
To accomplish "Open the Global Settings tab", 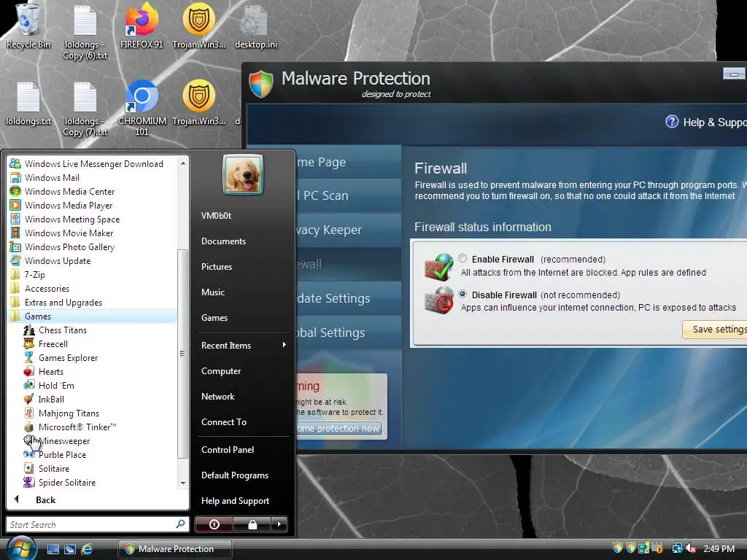I will point(348,332).
